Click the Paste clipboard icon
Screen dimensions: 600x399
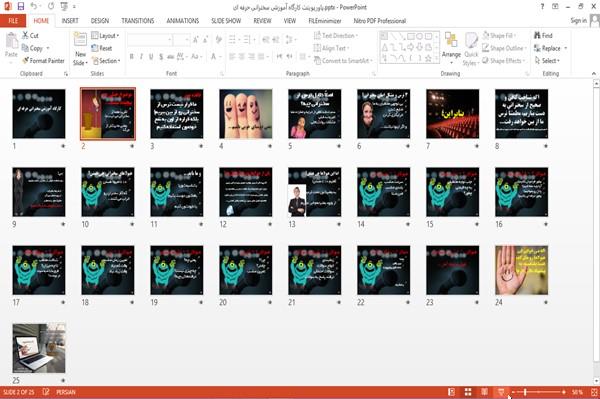click(11, 41)
